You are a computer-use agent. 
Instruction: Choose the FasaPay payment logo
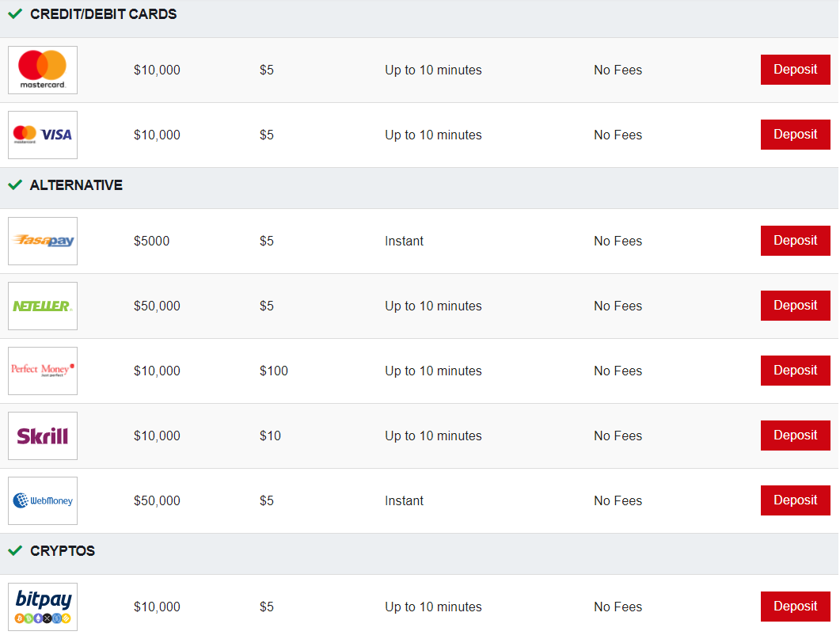pyautogui.click(x=43, y=241)
